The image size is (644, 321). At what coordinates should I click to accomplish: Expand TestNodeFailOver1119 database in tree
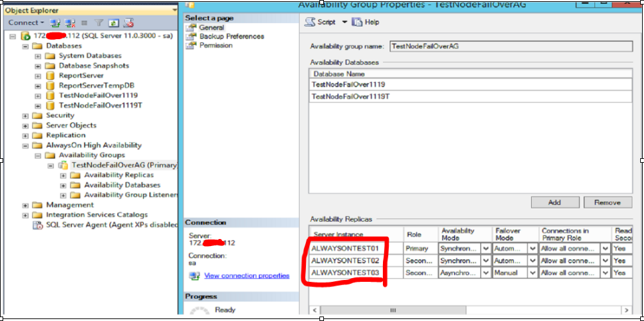(38, 95)
